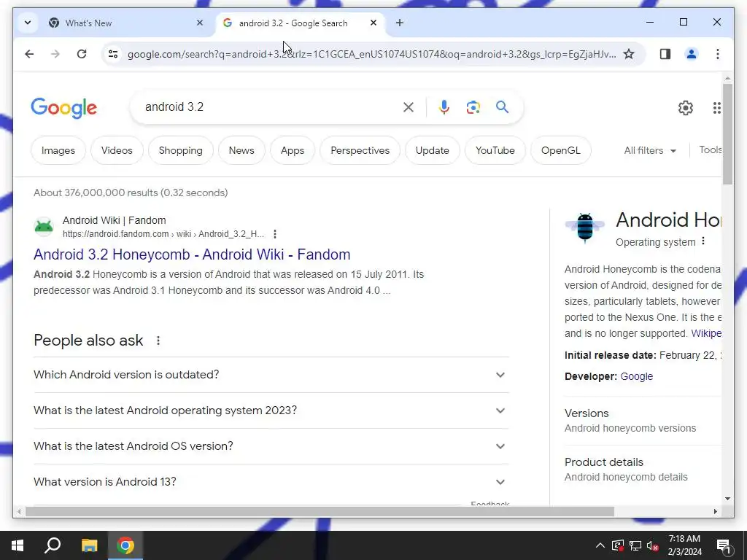The width and height of the screenshot is (747, 560).
Task: Open Google developer link
Action: click(636, 376)
